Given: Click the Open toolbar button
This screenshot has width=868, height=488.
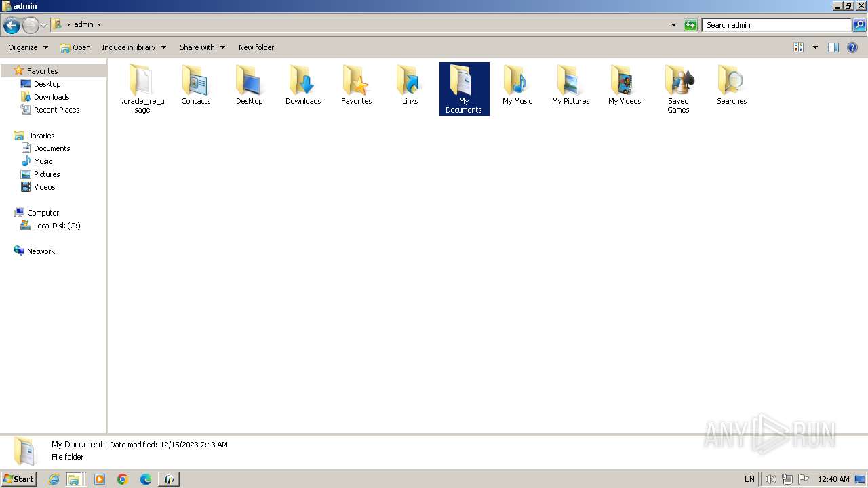Looking at the screenshot, I should point(75,47).
